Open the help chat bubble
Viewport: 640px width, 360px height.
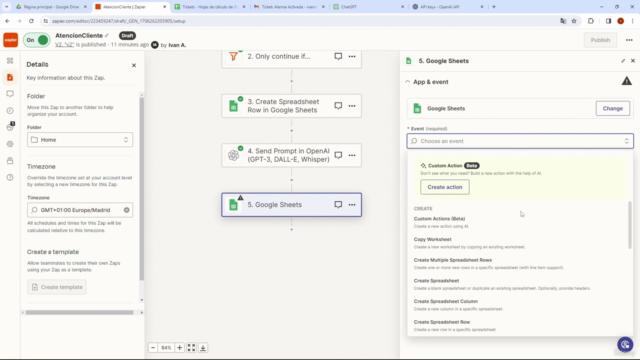(x=625, y=344)
